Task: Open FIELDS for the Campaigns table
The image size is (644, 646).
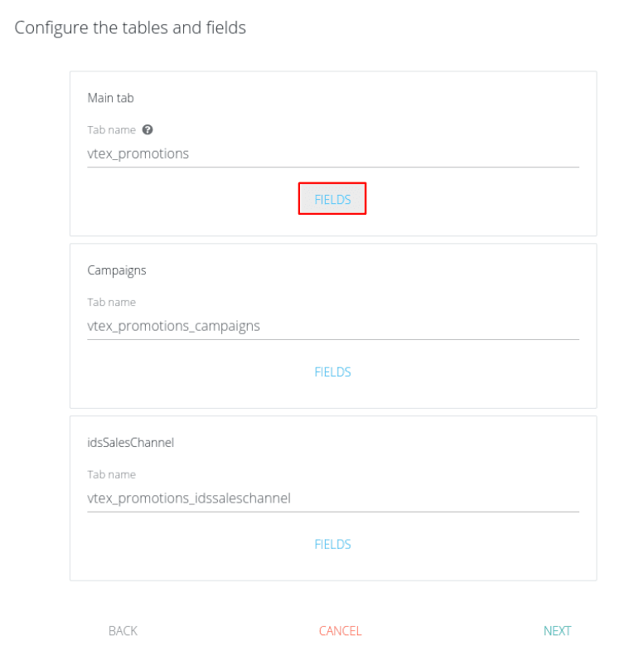Action: [x=332, y=372]
